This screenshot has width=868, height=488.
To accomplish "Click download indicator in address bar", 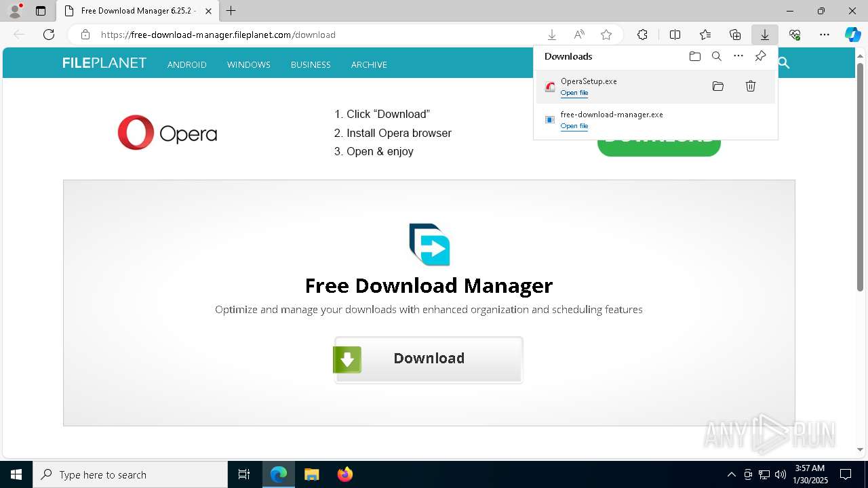I will click(552, 35).
